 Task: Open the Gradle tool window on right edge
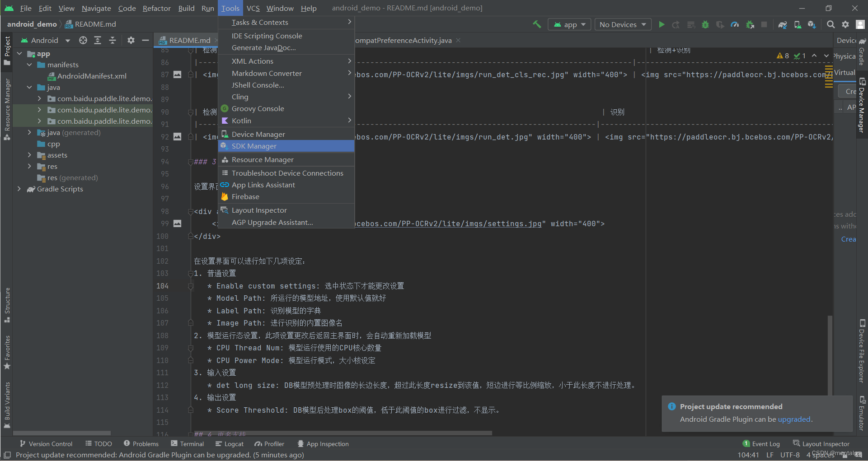[x=862, y=52]
